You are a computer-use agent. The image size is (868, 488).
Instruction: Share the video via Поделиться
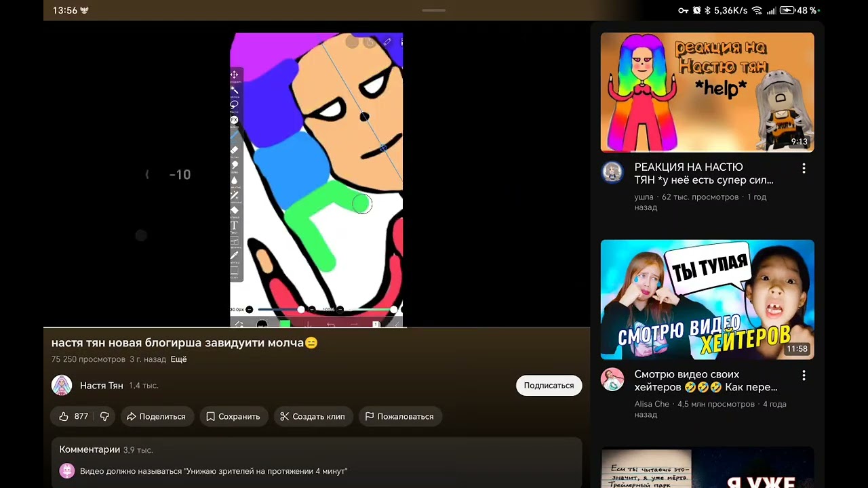(156, 416)
